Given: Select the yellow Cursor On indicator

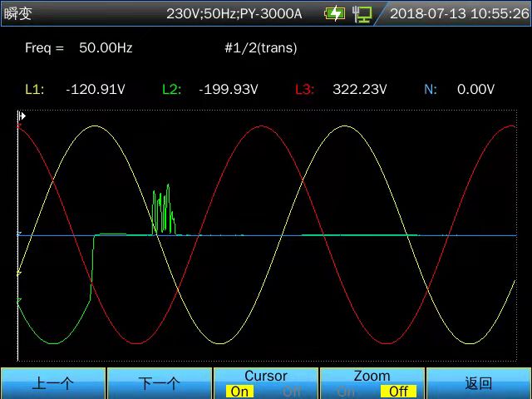Looking at the screenshot, I should [x=239, y=392].
